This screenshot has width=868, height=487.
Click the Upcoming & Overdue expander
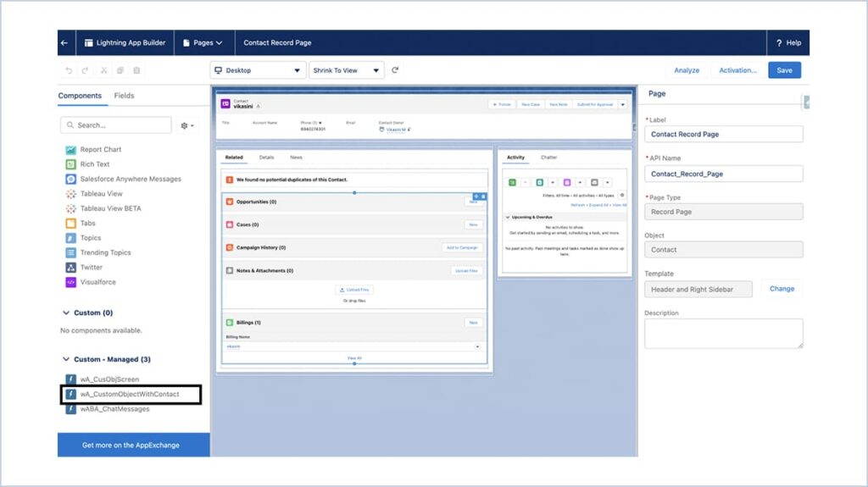point(508,218)
